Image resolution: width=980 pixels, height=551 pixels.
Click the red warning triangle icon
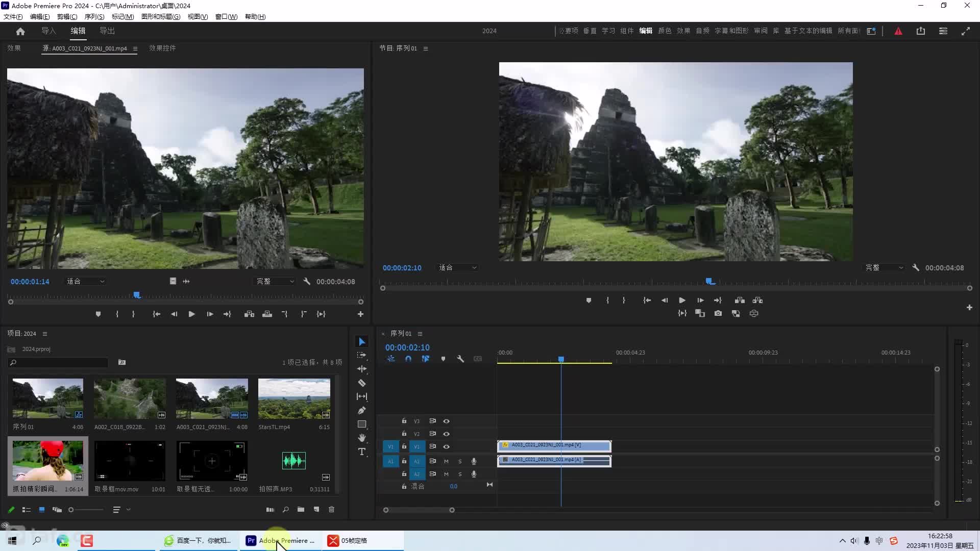(x=898, y=31)
